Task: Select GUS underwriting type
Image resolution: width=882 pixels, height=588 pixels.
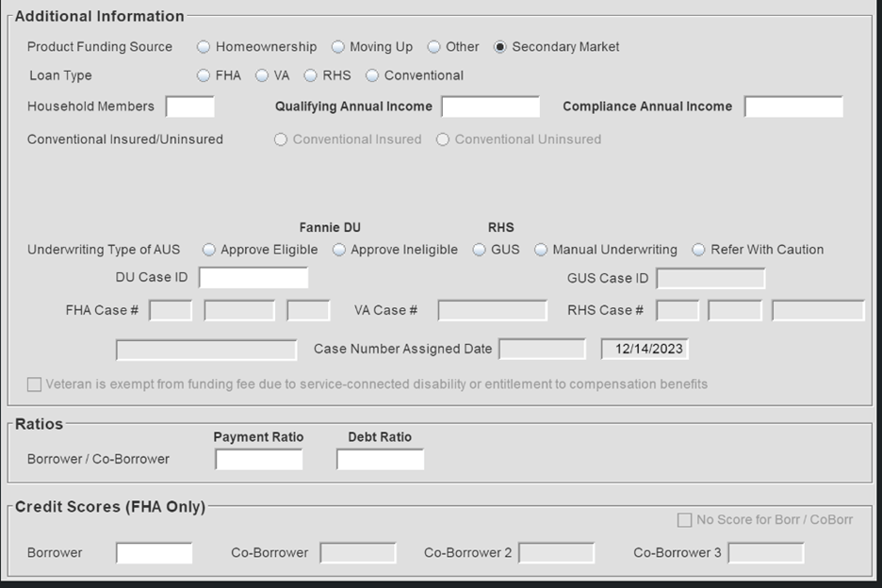Action: pyautogui.click(x=479, y=250)
